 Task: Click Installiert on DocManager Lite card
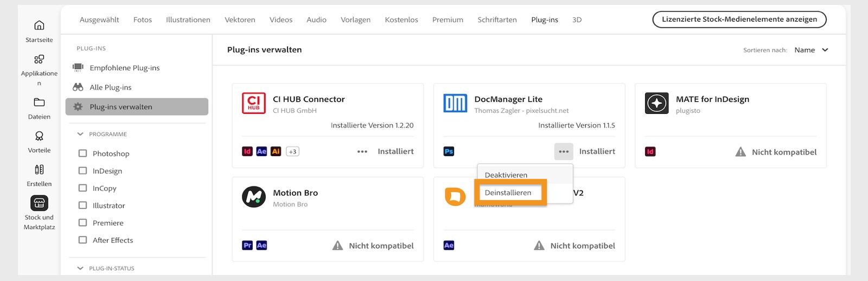(597, 151)
